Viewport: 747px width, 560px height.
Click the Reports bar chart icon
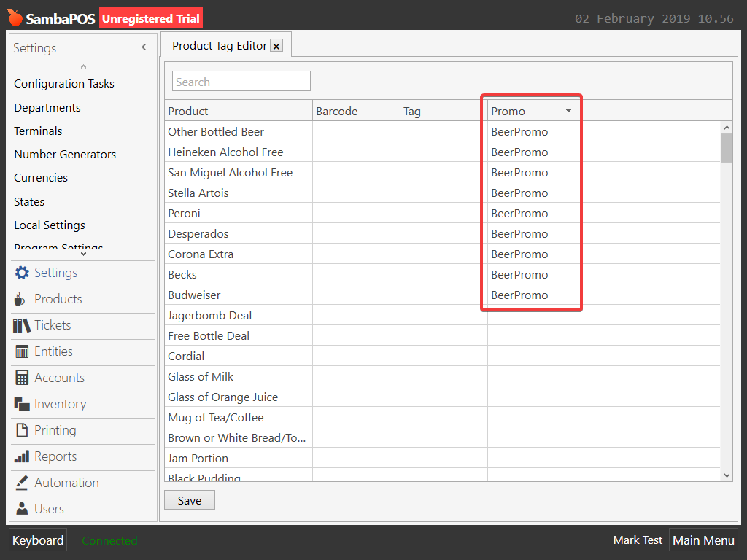(x=22, y=456)
